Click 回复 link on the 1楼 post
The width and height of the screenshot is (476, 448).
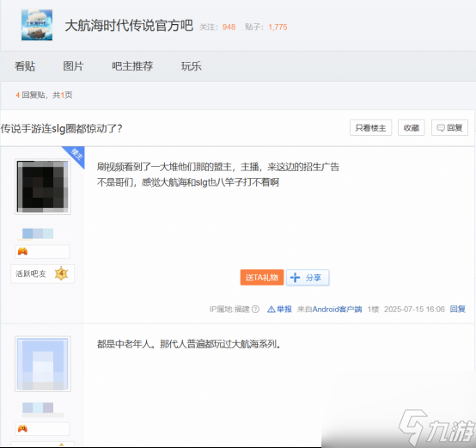(x=457, y=310)
